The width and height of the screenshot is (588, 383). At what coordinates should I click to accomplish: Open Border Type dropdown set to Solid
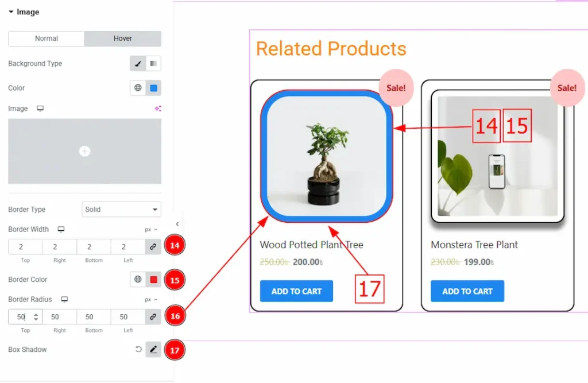(121, 210)
